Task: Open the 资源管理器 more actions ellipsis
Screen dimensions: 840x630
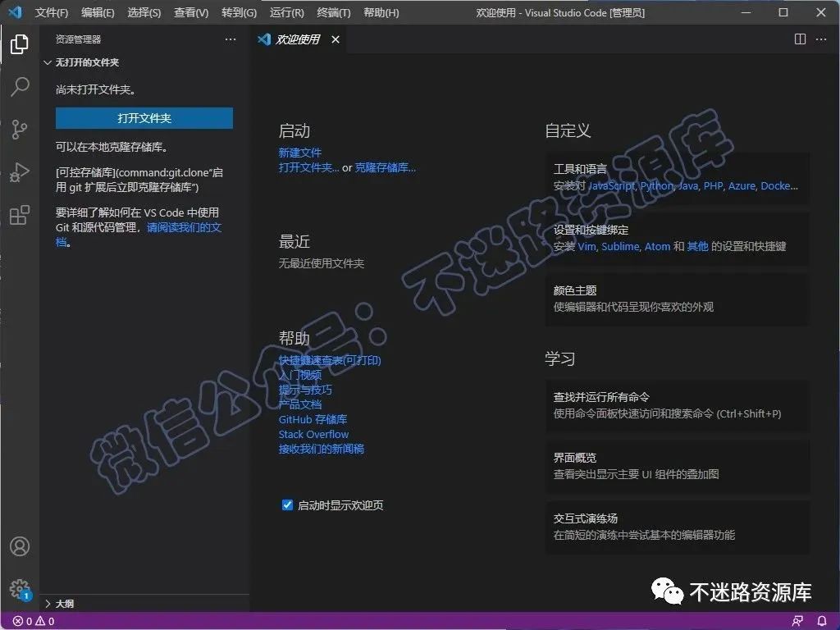Action: (231, 39)
